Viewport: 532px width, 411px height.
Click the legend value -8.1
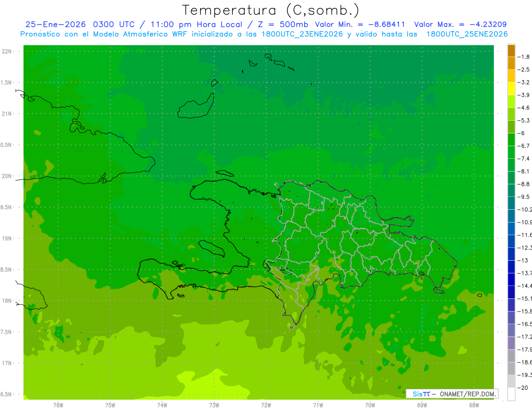pyautogui.click(x=524, y=171)
